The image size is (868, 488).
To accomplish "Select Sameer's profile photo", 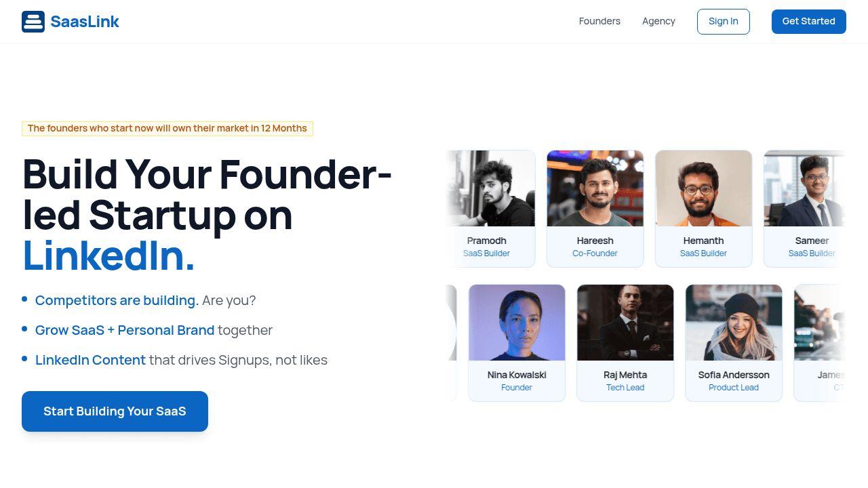I will (806, 188).
